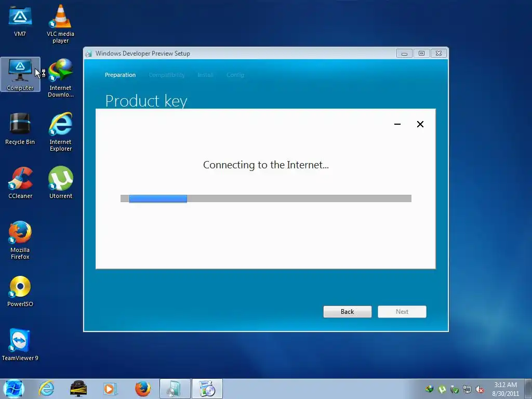The height and width of the screenshot is (399, 532).
Task: Click the Windows Developer Preview Setup title
Action: click(x=142, y=54)
